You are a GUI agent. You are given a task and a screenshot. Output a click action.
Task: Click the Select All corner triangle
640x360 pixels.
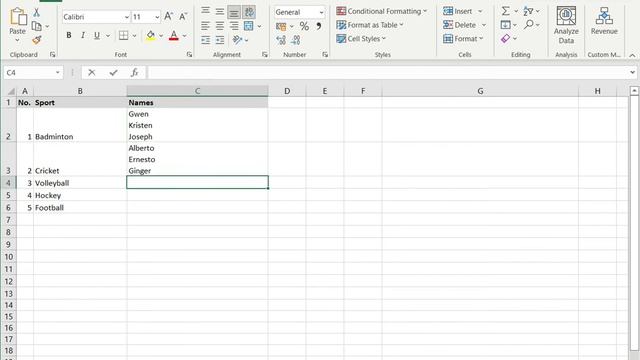(11, 91)
